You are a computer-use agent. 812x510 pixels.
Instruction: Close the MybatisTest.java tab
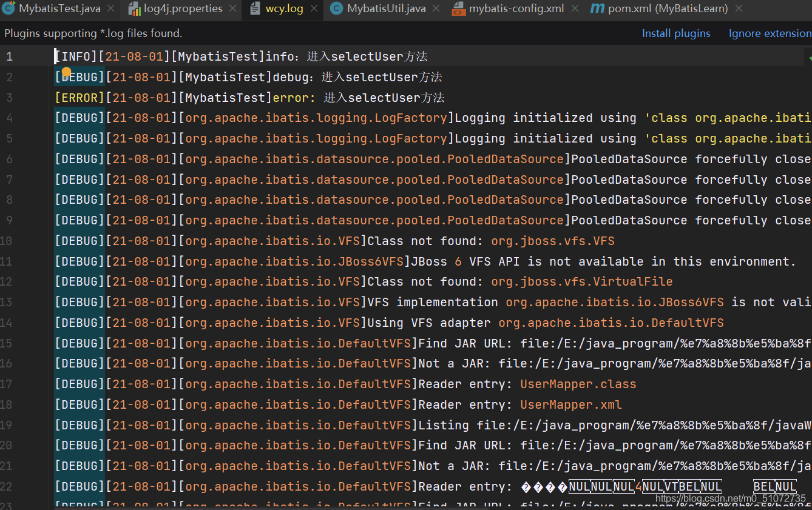[x=110, y=9]
